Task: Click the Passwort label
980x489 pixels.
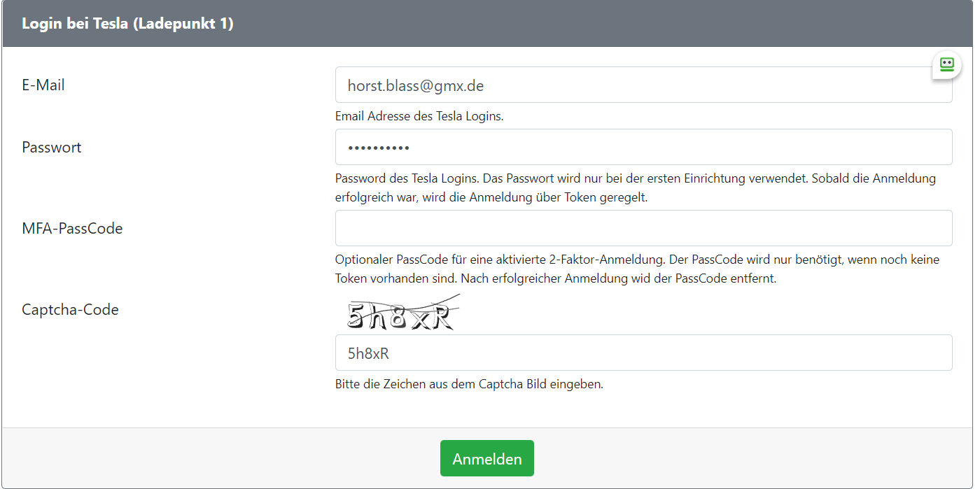Action: click(x=52, y=148)
